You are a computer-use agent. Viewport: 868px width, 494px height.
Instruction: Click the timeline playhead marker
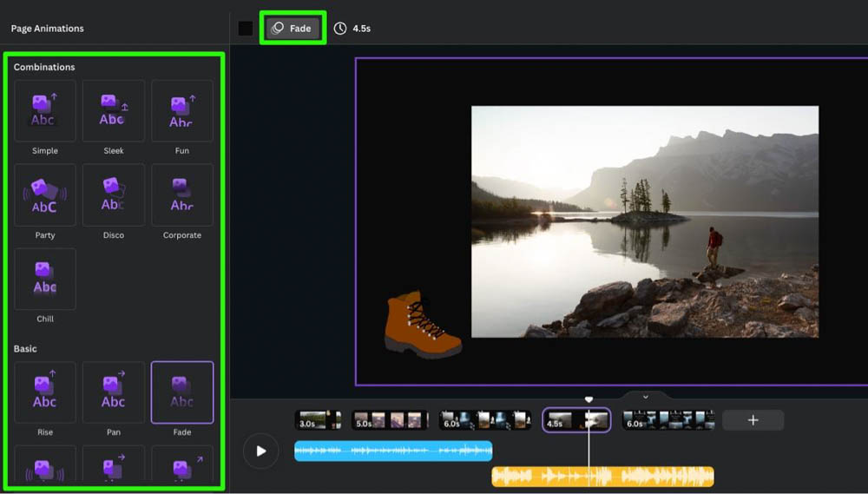pyautogui.click(x=589, y=399)
